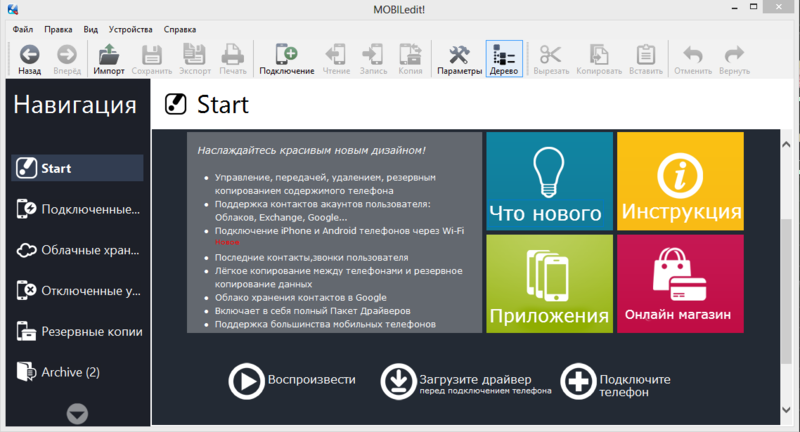
Task: Click the Назад back arrow icon
Action: pyautogui.click(x=29, y=55)
